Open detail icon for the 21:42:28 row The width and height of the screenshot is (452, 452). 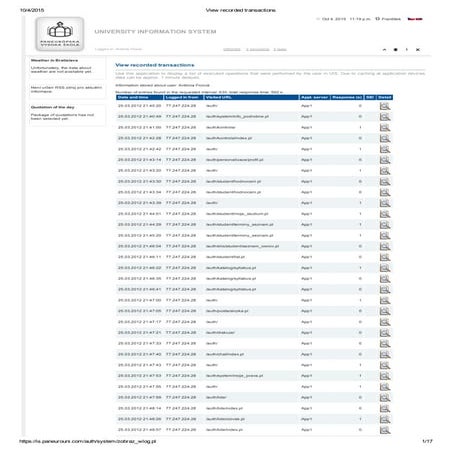385,138
